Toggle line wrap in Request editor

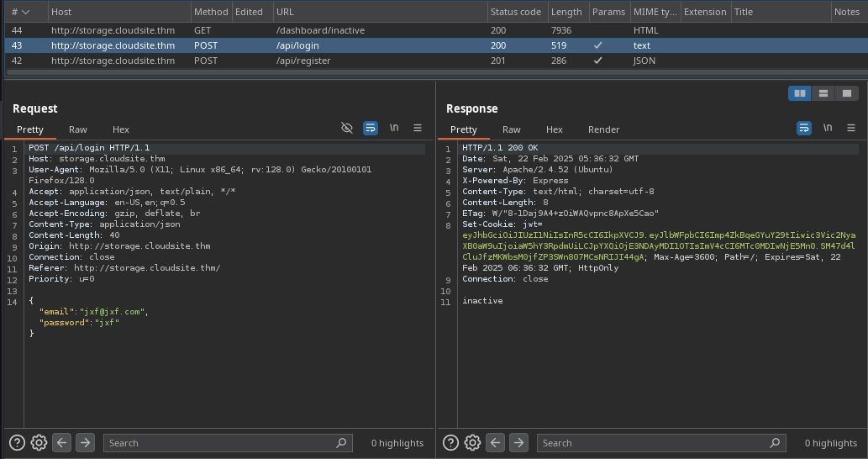pos(371,128)
